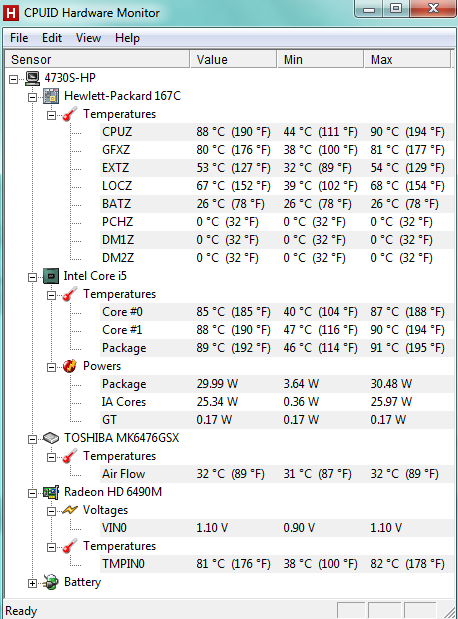Click the Value column header
Screen dimensions: 458x619
tap(233, 60)
